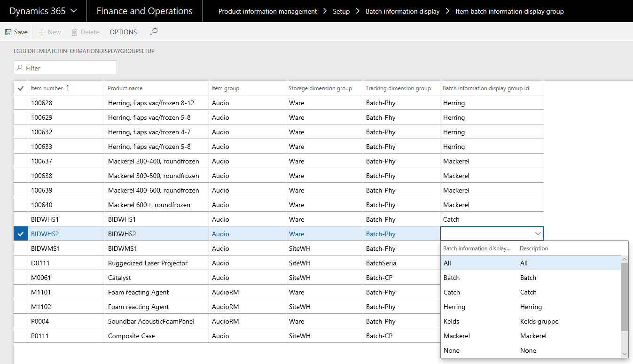
Task: Click the Save disk icon
Action: [x=8, y=32]
